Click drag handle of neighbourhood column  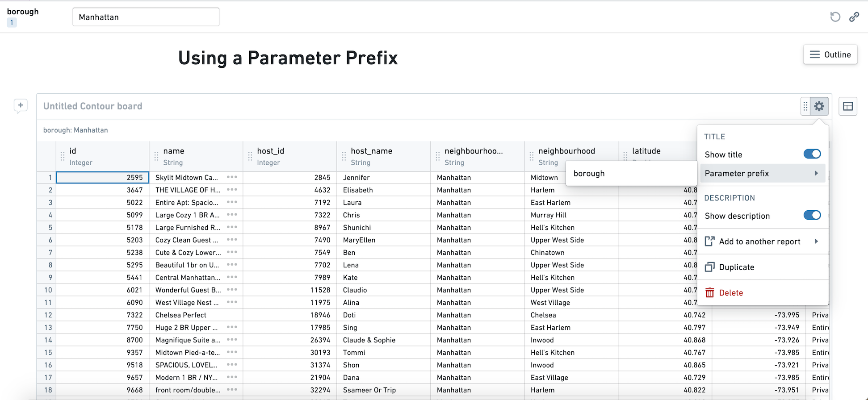[532, 156]
